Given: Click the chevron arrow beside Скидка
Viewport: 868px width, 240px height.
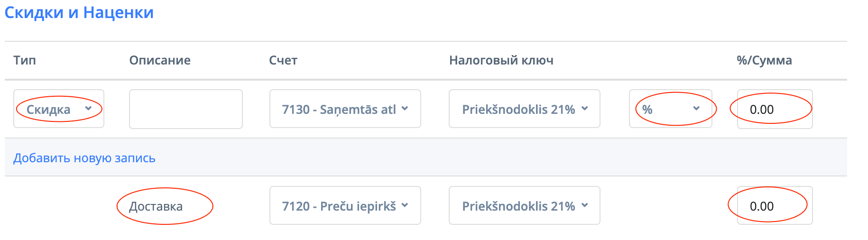Looking at the screenshot, I should click(88, 109).
